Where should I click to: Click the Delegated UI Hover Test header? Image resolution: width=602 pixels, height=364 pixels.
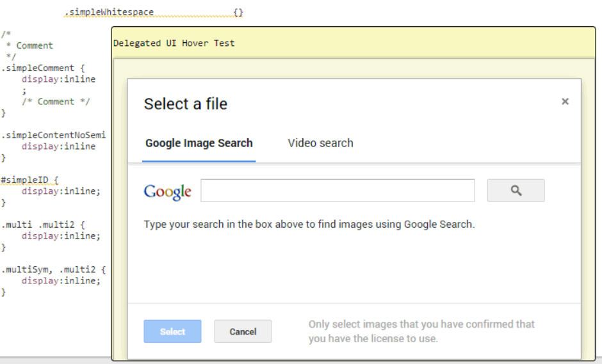(x=174, y=44)
